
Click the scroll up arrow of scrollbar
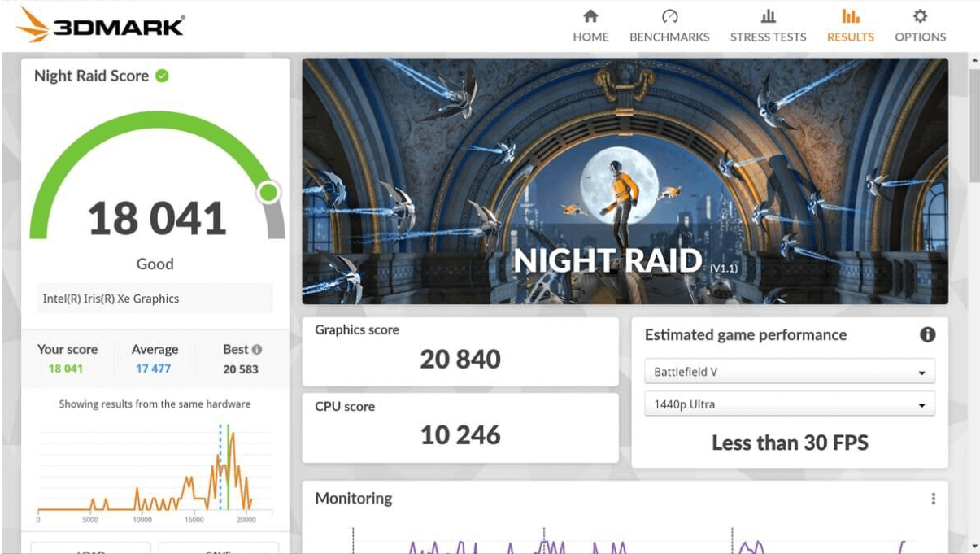pyautogui.click(x=974, y=61)
